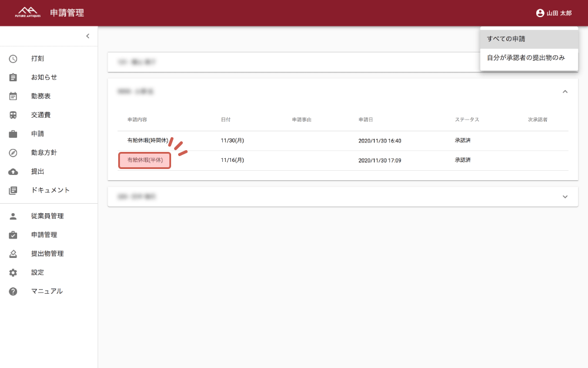Select the bus icon for 交通費

(x=13, y=115)
